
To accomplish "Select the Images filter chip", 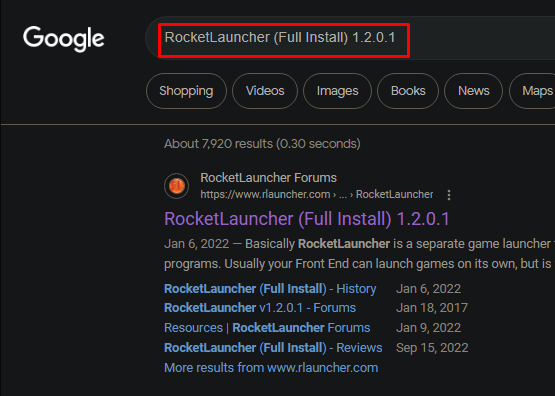I will click(338, 91).
